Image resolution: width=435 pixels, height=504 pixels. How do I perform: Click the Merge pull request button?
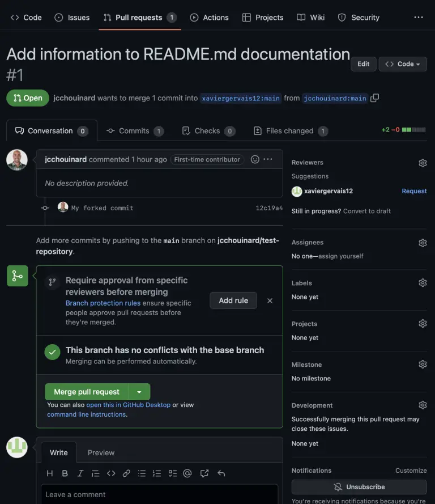click(87, 392)
